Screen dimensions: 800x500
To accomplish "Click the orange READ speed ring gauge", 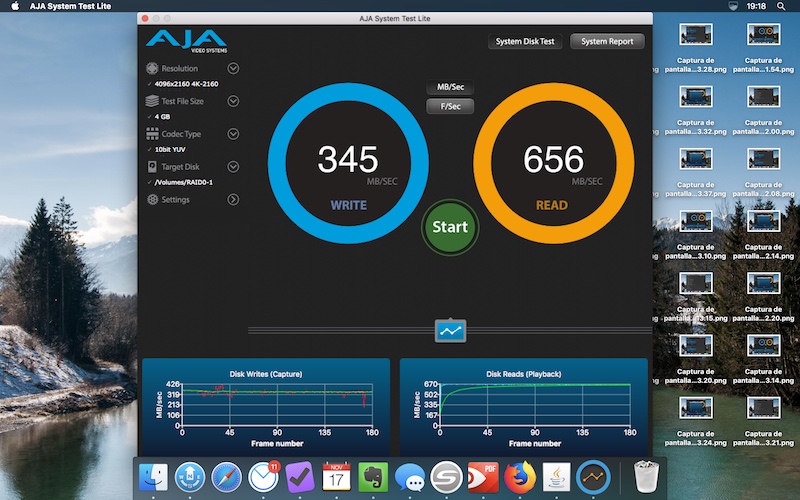I will point(554,163).
